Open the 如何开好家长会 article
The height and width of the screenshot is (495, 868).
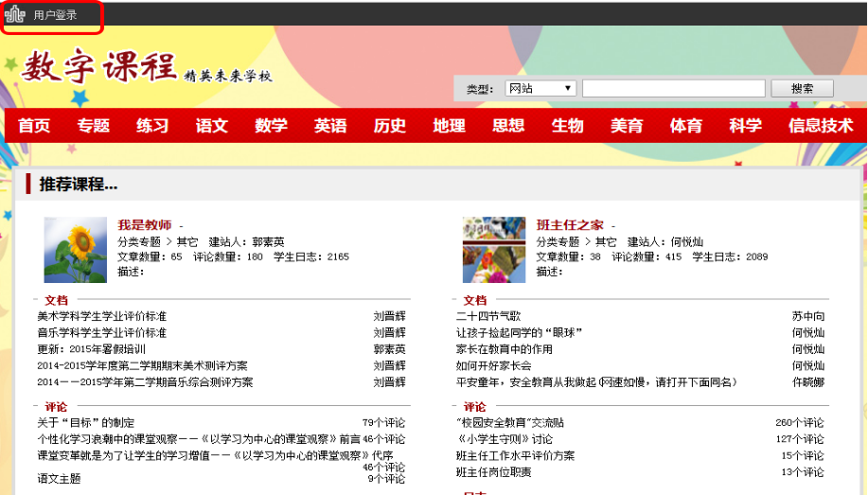click(494, 365)
